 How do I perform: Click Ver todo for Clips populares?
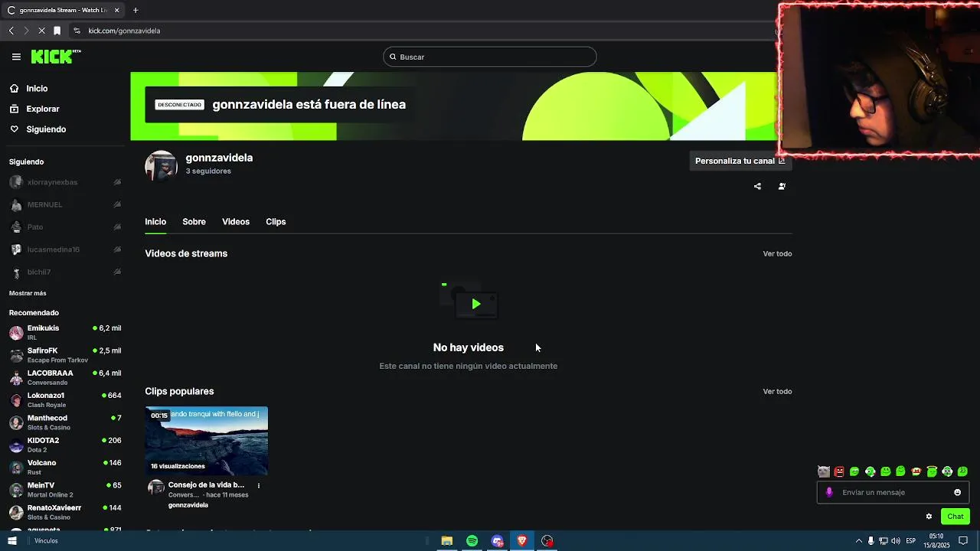pyautogui.click(x=777, y=391)
